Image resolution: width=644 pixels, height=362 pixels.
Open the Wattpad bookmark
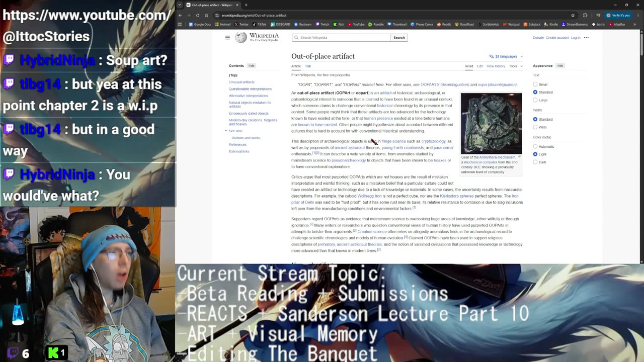click(x=511, y=24)
